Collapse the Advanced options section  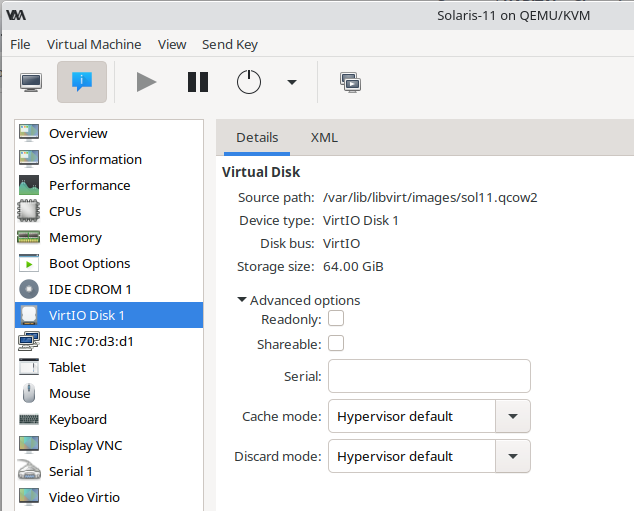(242, 300)
